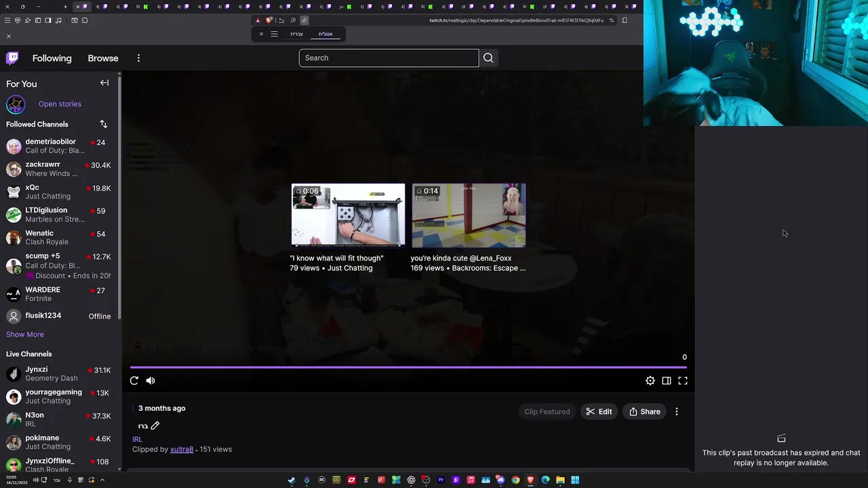Share this clip
Image resolution: width=868 pixels, height=488 pixels.
[644, 411]
